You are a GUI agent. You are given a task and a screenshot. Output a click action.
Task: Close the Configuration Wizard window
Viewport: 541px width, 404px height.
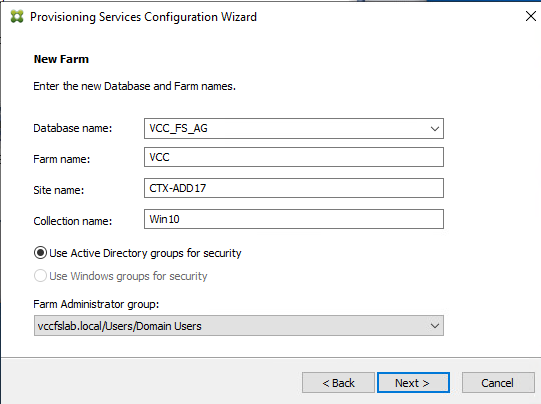(531, 16)
